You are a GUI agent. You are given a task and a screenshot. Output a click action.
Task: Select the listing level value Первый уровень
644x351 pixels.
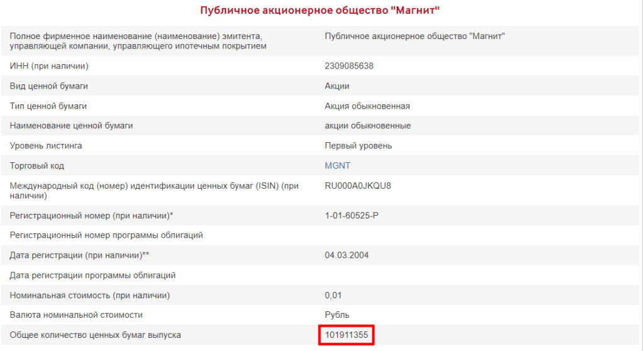pyautogui.click(x=358, y=146)
